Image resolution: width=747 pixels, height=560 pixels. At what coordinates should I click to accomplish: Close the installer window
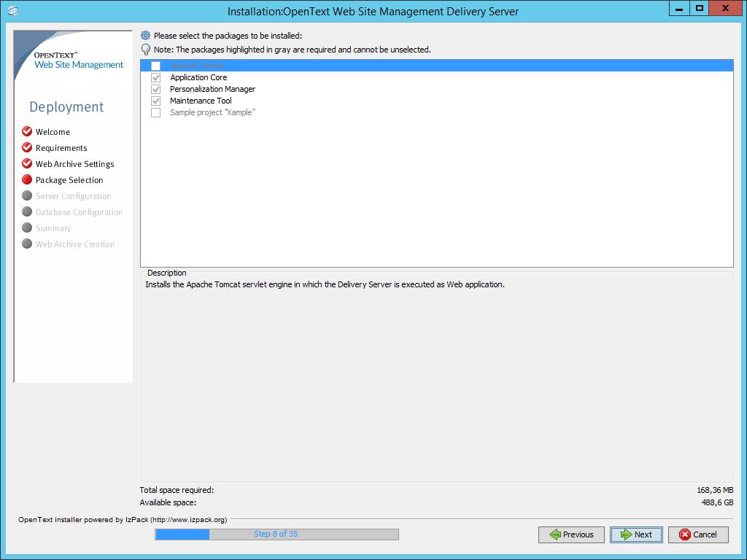click(726, 8)
